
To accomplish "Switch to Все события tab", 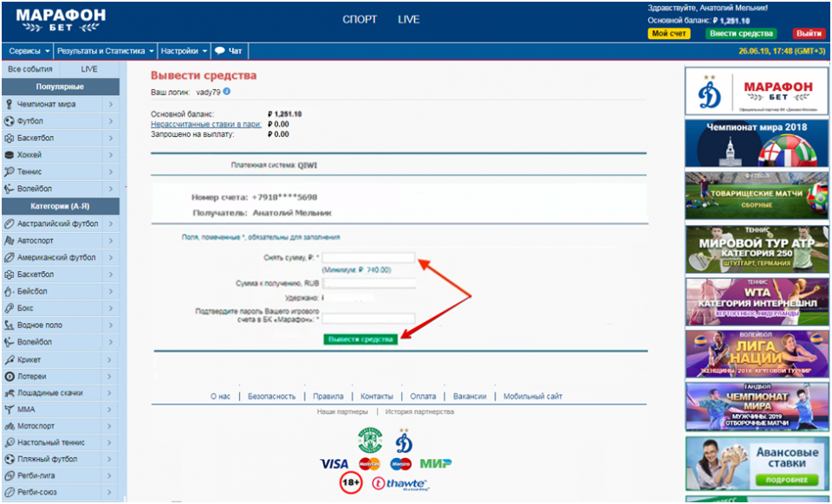I will pos(30,69).
